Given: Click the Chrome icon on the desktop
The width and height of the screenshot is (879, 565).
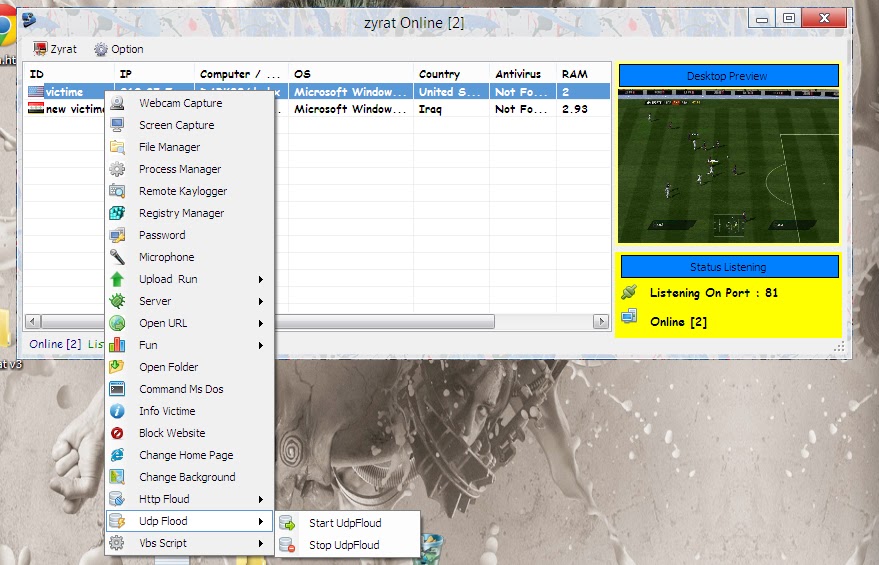Looking at the screenshot, I should point(6,28).
